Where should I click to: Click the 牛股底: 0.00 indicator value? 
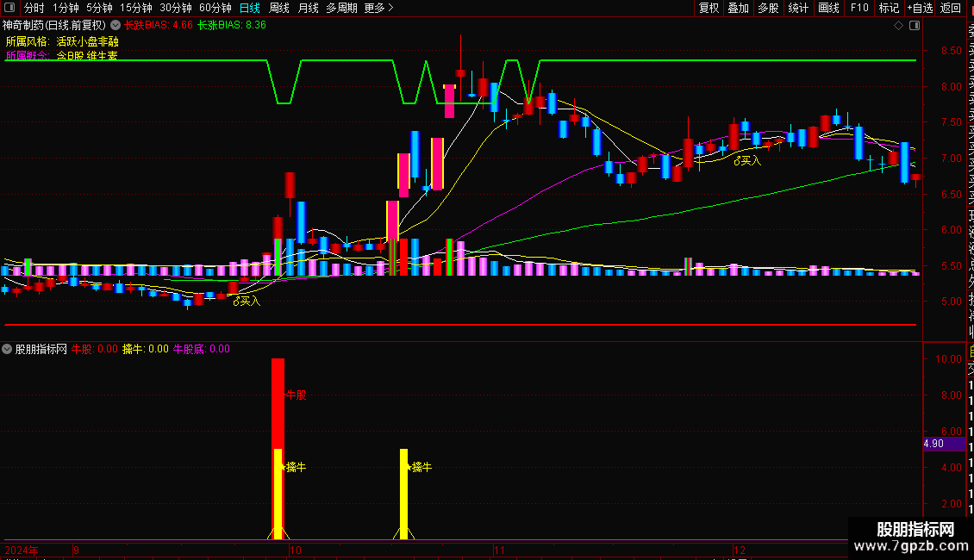(201, 349)
